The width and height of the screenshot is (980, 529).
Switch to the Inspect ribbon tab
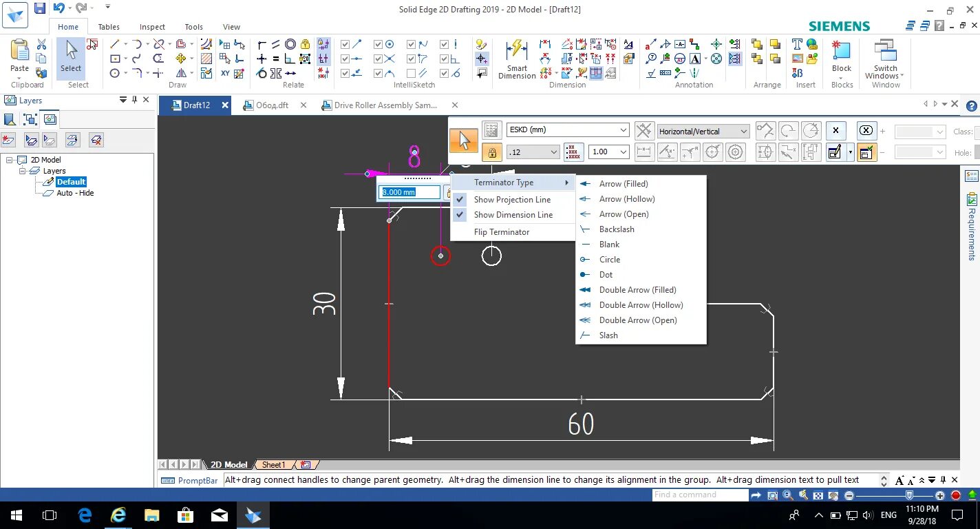pyautogui.click(x=152, y=27)
